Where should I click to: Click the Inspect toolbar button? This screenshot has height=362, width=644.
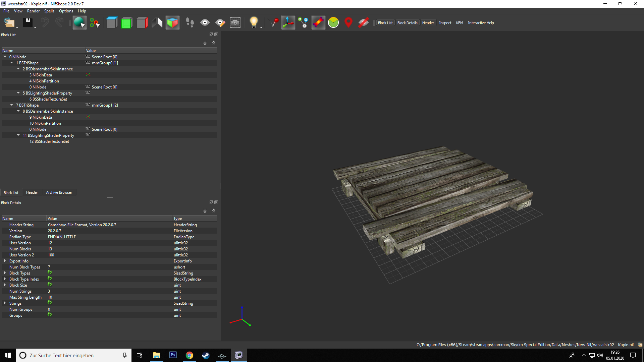445,23
